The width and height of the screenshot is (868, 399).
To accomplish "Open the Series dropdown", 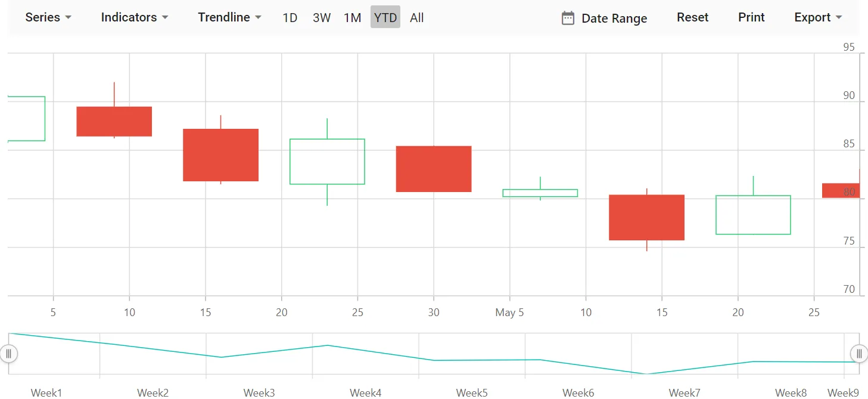I will [48, 17].
